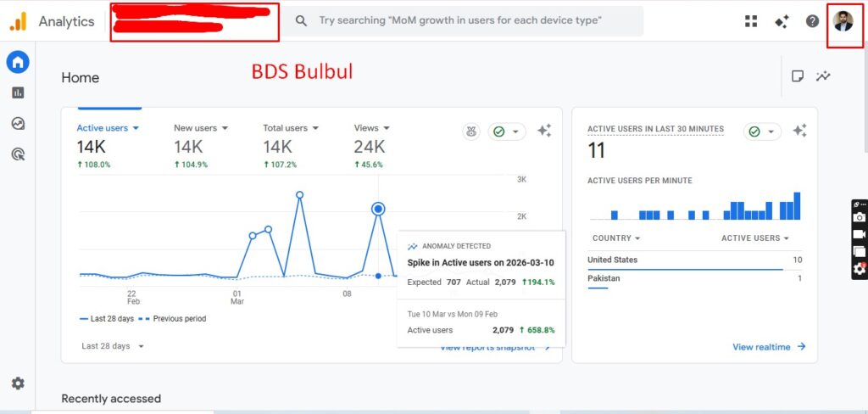Focus the Analytics search field
This screenshot has height=414, width=868.
click(x=465, y=21)
